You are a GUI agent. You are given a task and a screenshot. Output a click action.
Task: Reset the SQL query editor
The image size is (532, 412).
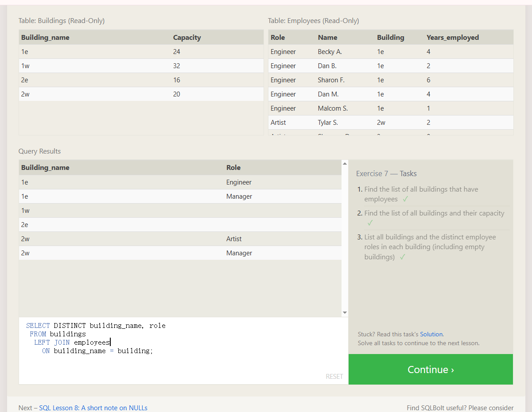334,376
